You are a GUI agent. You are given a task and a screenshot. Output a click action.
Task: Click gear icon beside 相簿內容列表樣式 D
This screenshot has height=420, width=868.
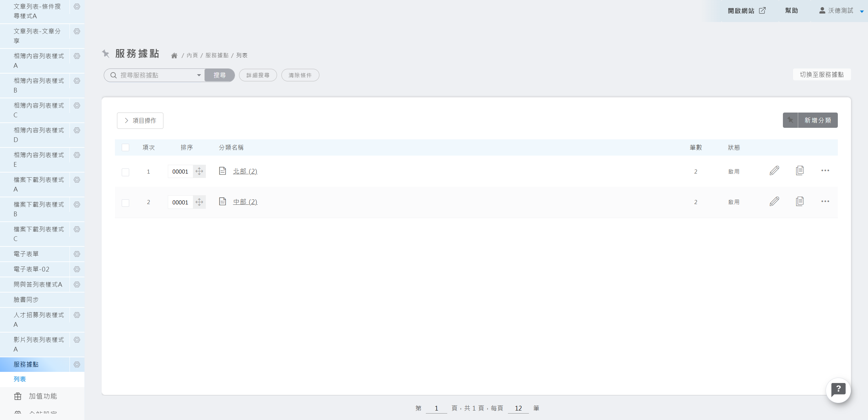[77, 130]
